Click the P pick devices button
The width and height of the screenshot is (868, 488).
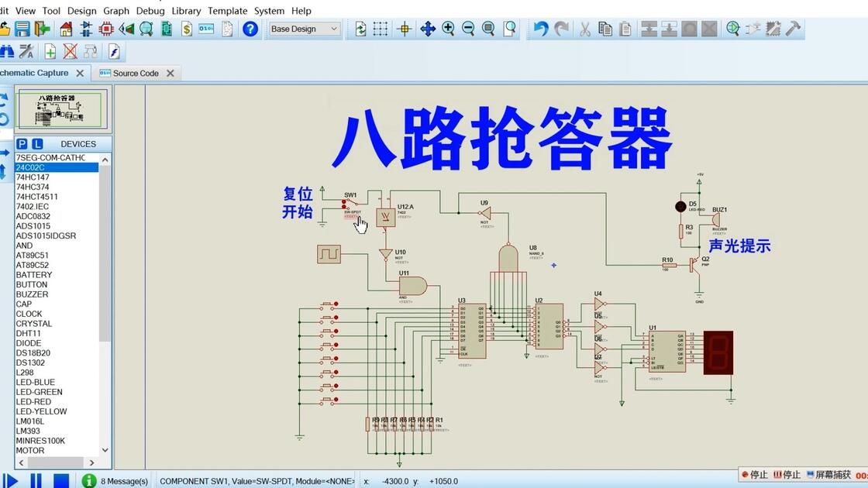point(22,144)
